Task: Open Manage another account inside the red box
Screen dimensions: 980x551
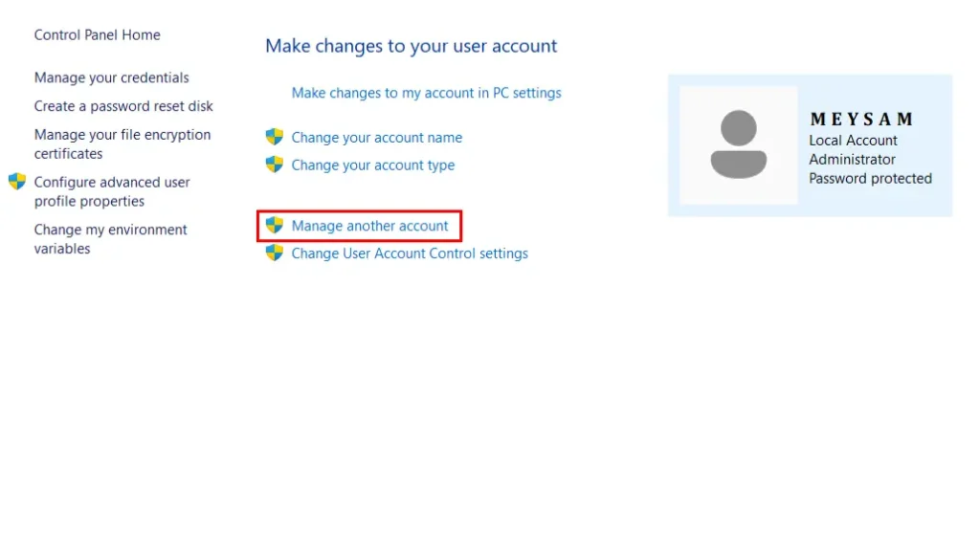Action: (x=369, y=225)
